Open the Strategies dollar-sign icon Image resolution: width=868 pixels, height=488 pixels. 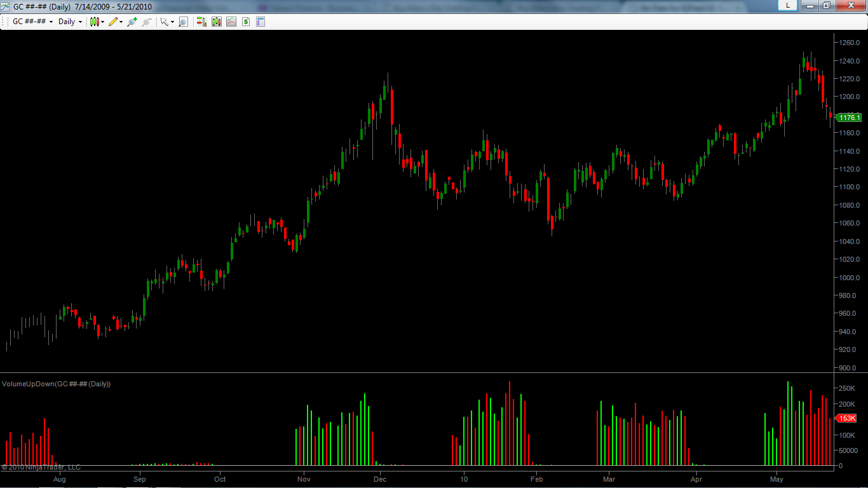(x=246, y=22)
